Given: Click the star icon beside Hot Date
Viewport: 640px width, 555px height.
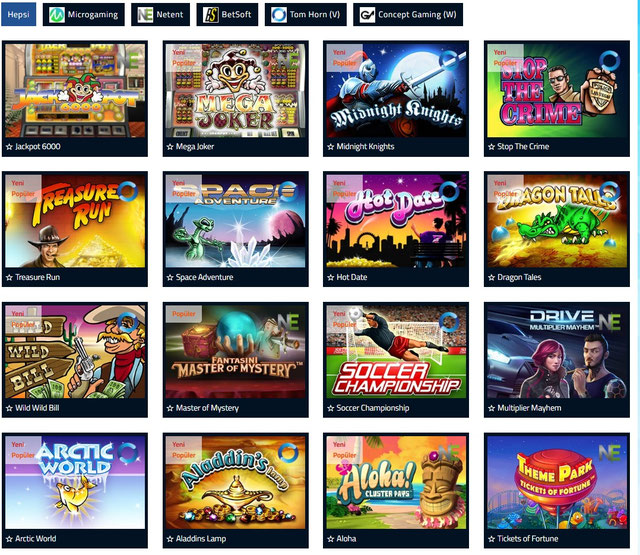Looking at the screenshot, I should coord(331,278).
